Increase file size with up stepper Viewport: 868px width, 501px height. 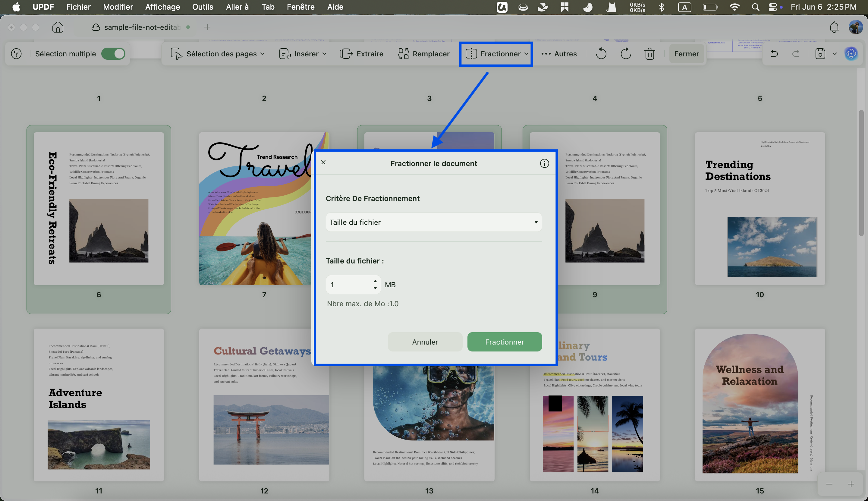click(x=375, y=281)
